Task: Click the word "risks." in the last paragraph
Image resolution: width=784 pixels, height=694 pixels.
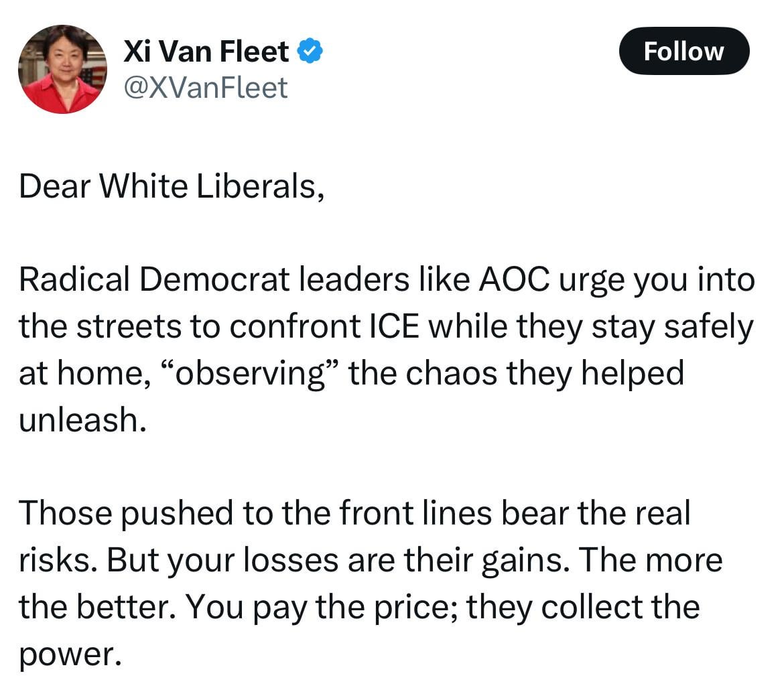Action: coord(58,561)
